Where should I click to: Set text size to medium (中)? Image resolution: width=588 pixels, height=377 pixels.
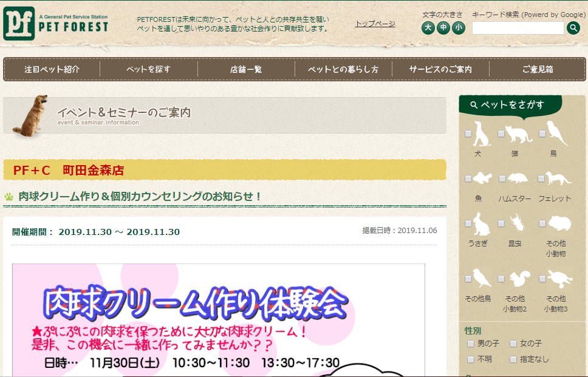point(443,28)
